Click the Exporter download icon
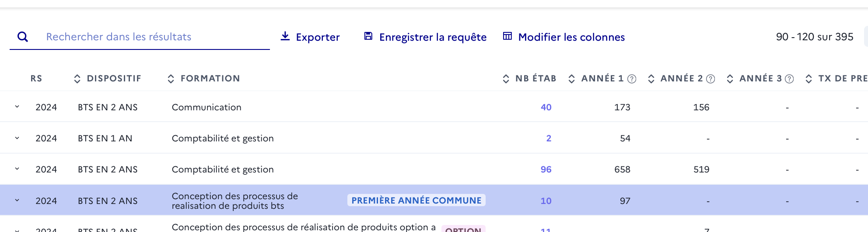 [285, 36]
